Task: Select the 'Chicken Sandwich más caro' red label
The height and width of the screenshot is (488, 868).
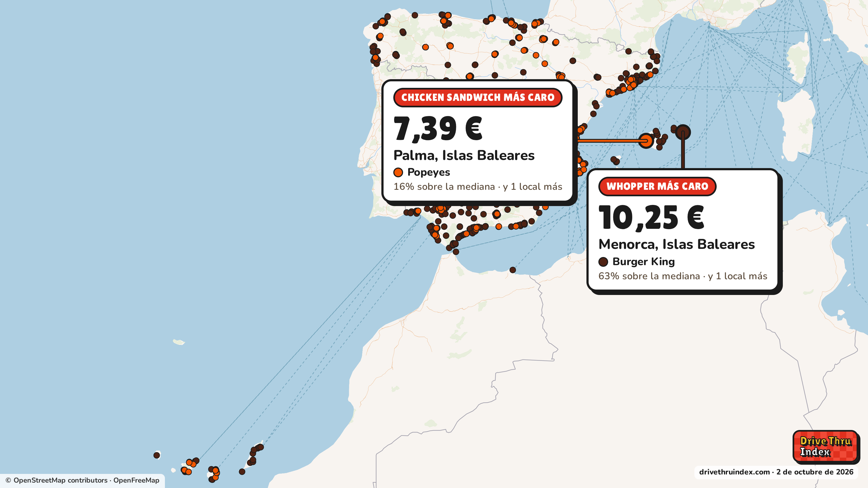Action: point(477,97)
